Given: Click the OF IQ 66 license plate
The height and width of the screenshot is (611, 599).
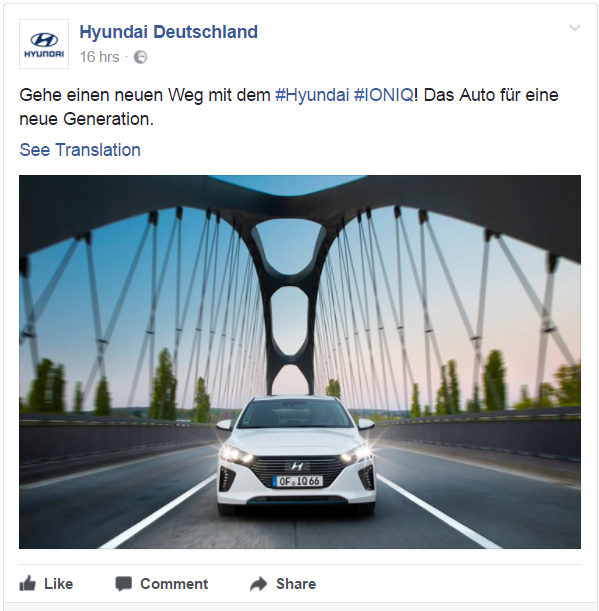Looking at the screenshot, I should click(298, 481).
